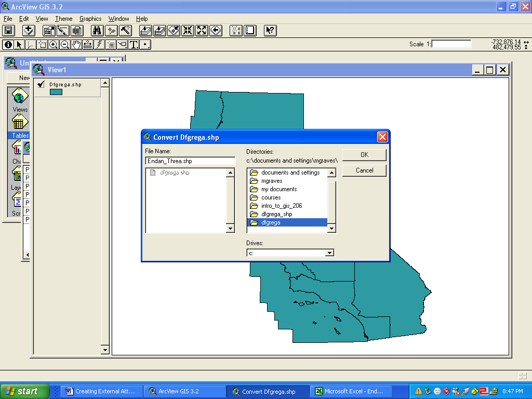Open Theme Table toolbar icon
The width and height of the screenshot is (532, 399).
click(77, 31)
